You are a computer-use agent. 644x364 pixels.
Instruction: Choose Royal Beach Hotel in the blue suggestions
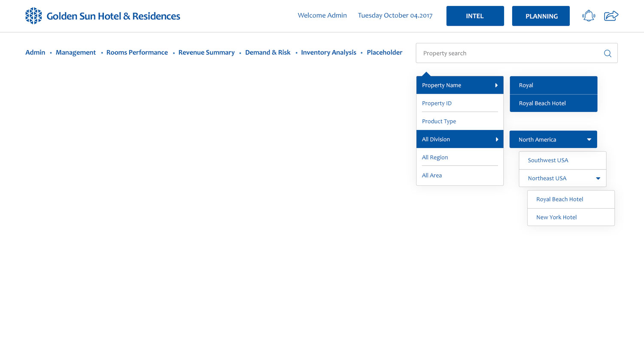tap(553, 103)
